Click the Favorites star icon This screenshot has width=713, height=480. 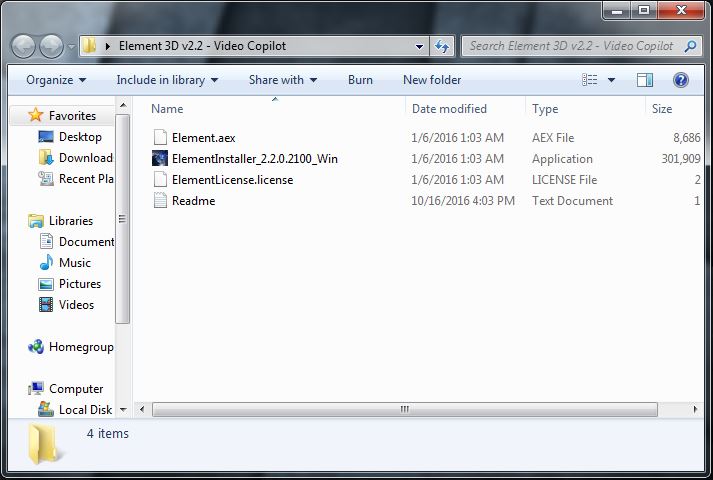pos(35,115)
